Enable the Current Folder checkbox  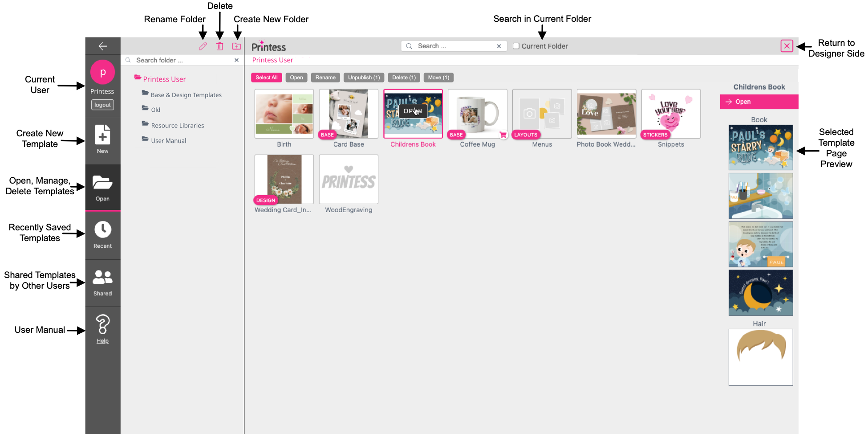(x=516, y=46)
